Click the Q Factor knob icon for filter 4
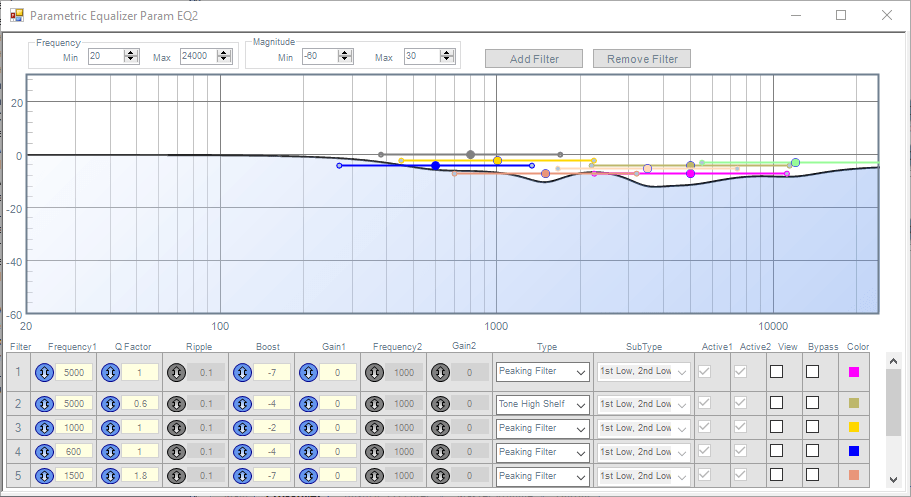 (x=110, y=452)
